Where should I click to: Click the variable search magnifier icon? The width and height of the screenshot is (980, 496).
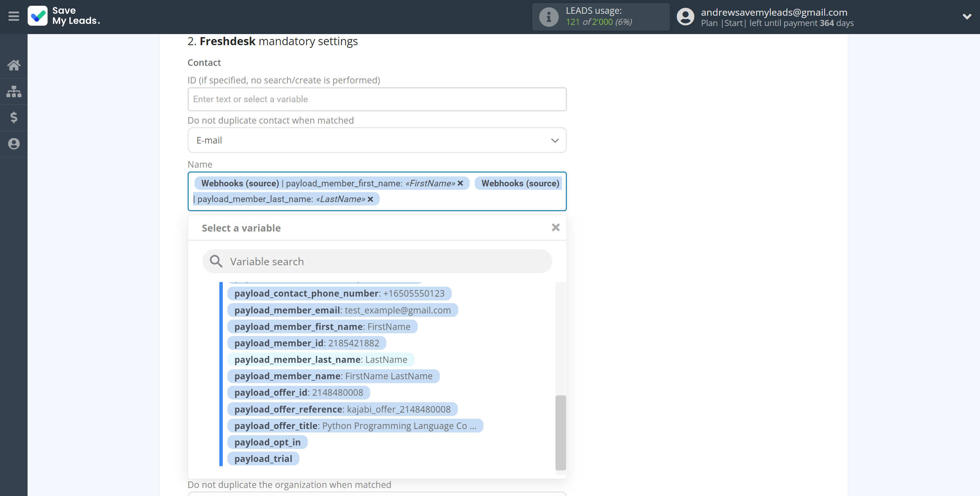pyautogui.click(x=216, y=261)
